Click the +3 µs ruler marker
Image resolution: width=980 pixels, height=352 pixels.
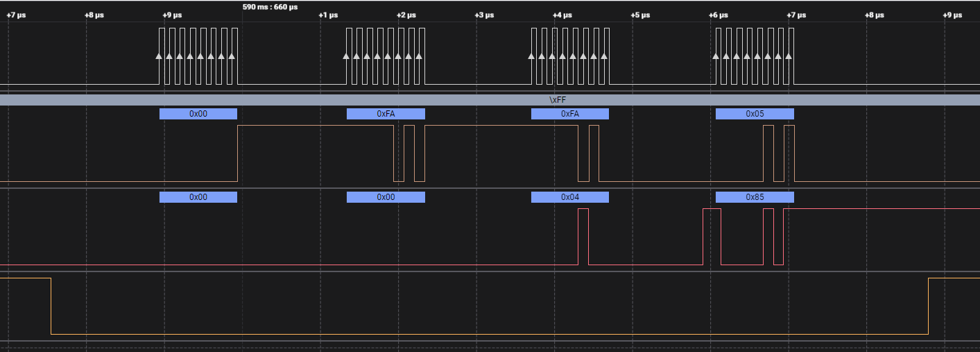point(484,15)
